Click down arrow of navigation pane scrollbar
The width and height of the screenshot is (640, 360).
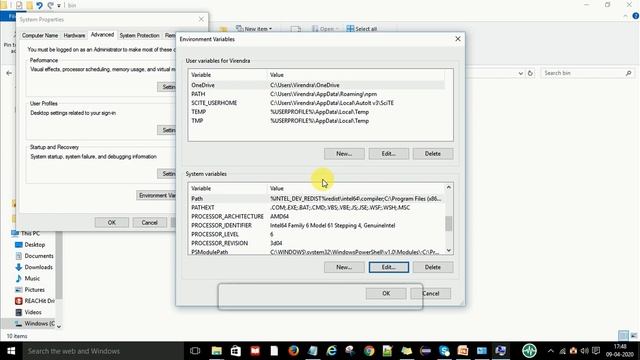59,326
